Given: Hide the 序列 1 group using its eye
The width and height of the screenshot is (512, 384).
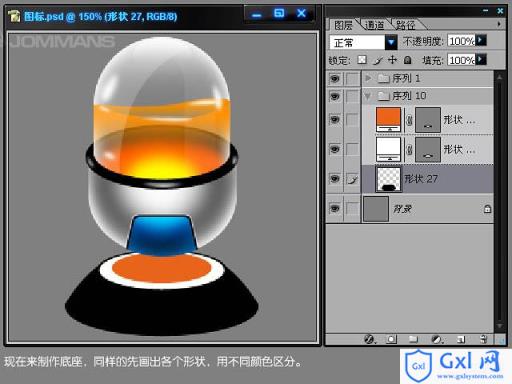Looking at the screenshot, I should 335,79.
